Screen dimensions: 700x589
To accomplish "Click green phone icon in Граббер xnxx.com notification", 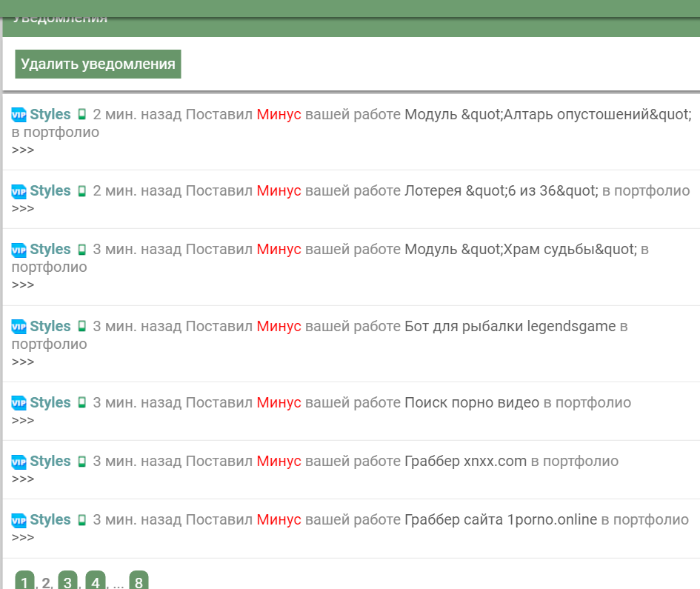I will pos(82,462).
